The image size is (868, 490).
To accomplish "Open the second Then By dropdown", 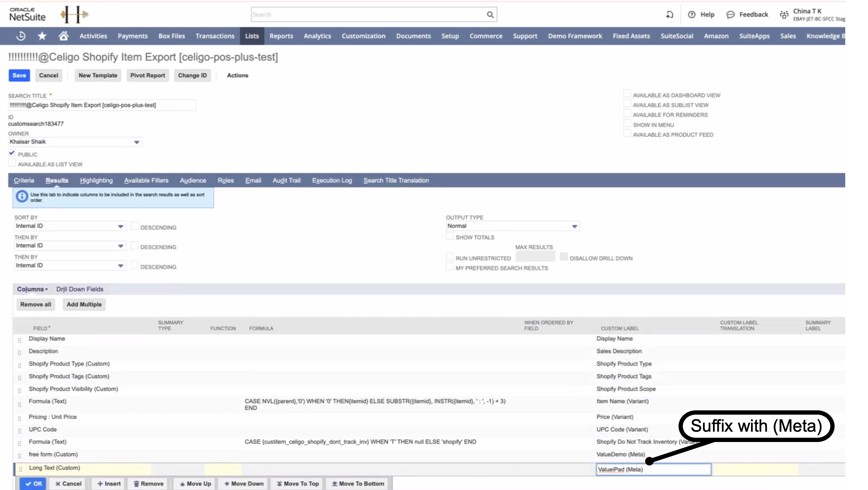I will pyautogui.click(x=120, y=266).
